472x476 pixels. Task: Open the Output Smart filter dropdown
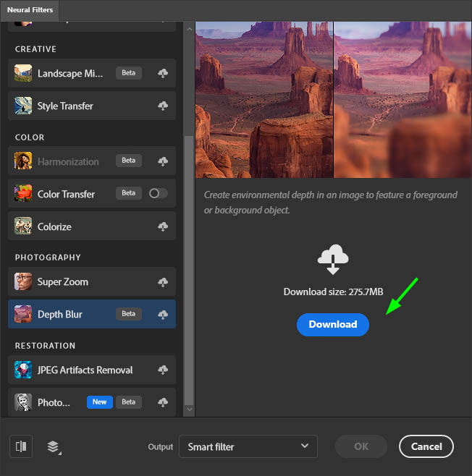[248, 446]
